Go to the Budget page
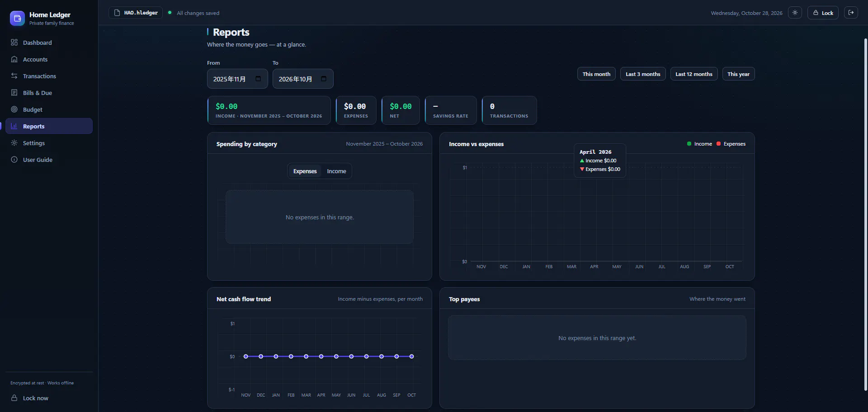Viewport: 868px width, 412px height. pos(49,109)
